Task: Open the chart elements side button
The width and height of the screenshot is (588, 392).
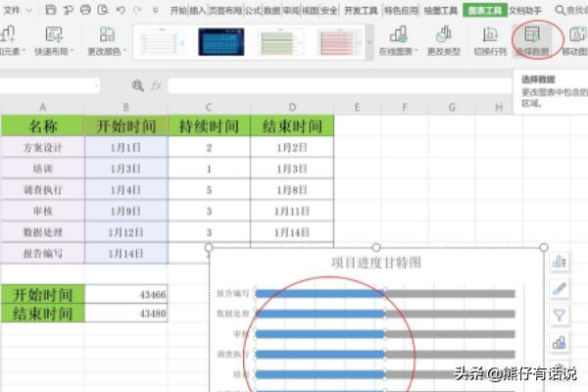Action: 560,261
